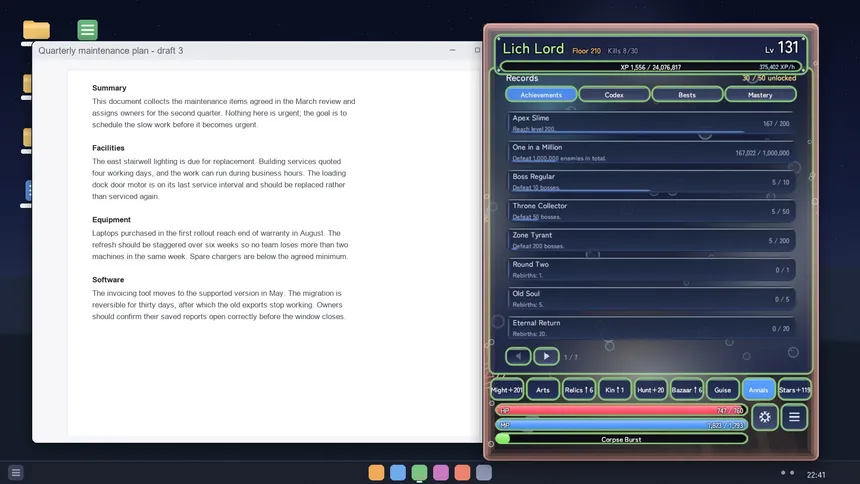Minimize the maintenance plan document window
Viewport: 860px width, 484px height.
click(452, 50)
